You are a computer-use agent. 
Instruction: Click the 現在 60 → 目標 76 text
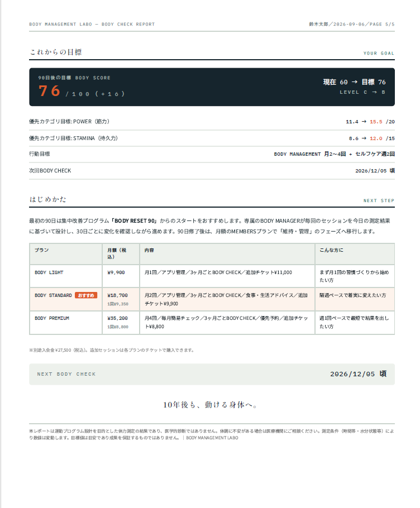pyautogui.click(x=354, y=82)
